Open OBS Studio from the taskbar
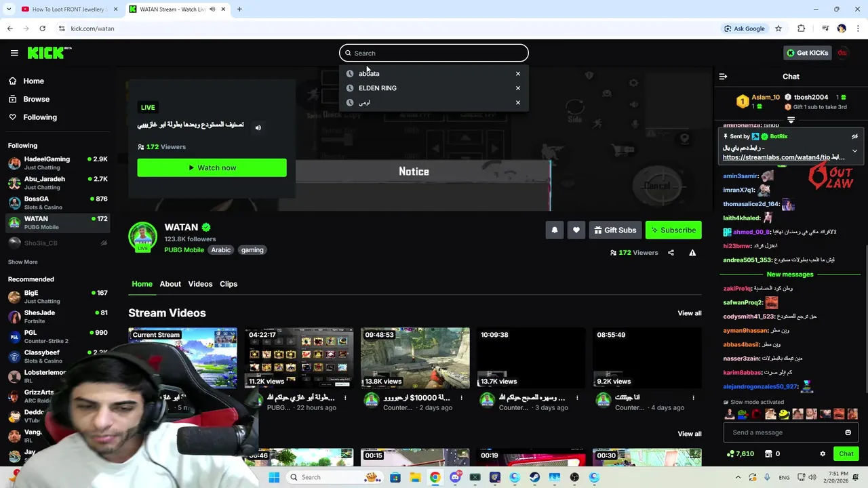 click(574, 477)
